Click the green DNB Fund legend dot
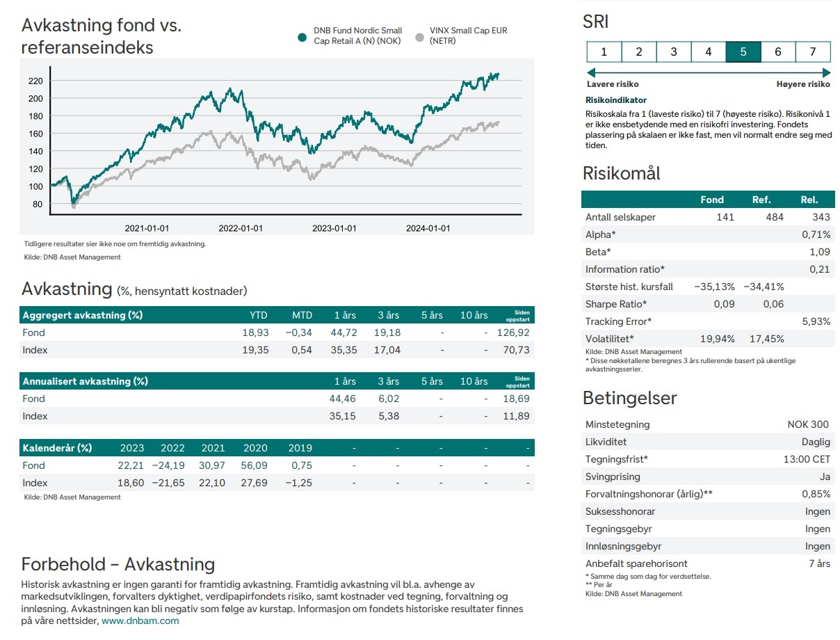840x640 pixels. 302,37
